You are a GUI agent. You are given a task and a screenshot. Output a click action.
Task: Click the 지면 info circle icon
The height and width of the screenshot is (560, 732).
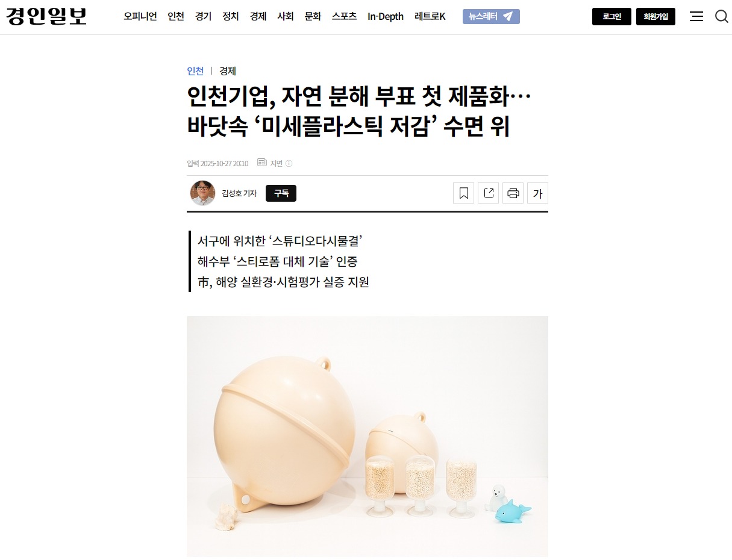point(289,163)
